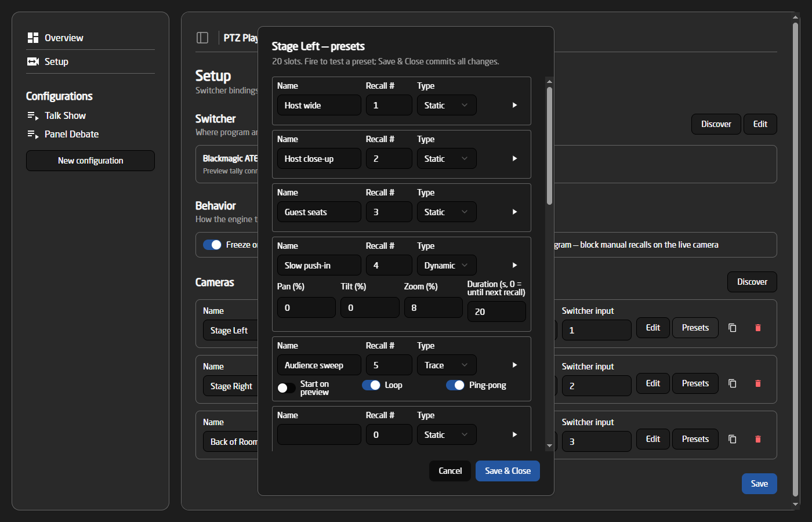Click the presets list scroll-up arrow
The image size is (812, 522).
(549, 81)
